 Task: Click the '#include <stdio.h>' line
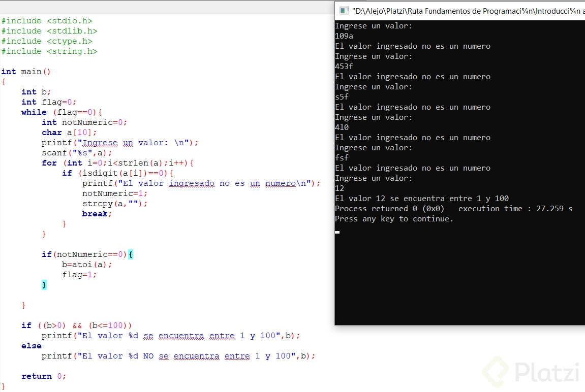pos(47,21)
